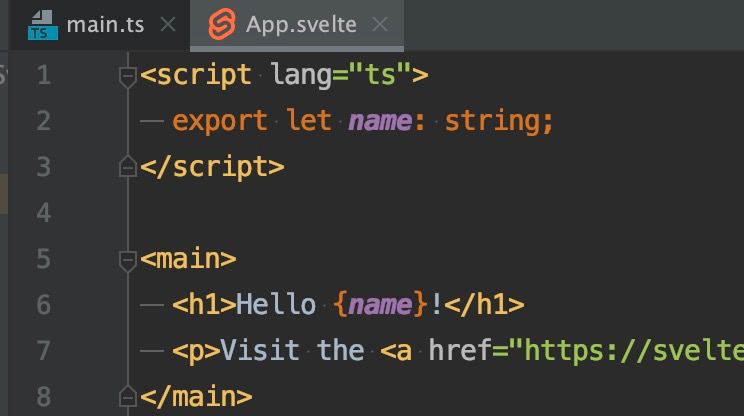Switch to the main.ts tab
The image size is (744, 416).
pos(100,25)
